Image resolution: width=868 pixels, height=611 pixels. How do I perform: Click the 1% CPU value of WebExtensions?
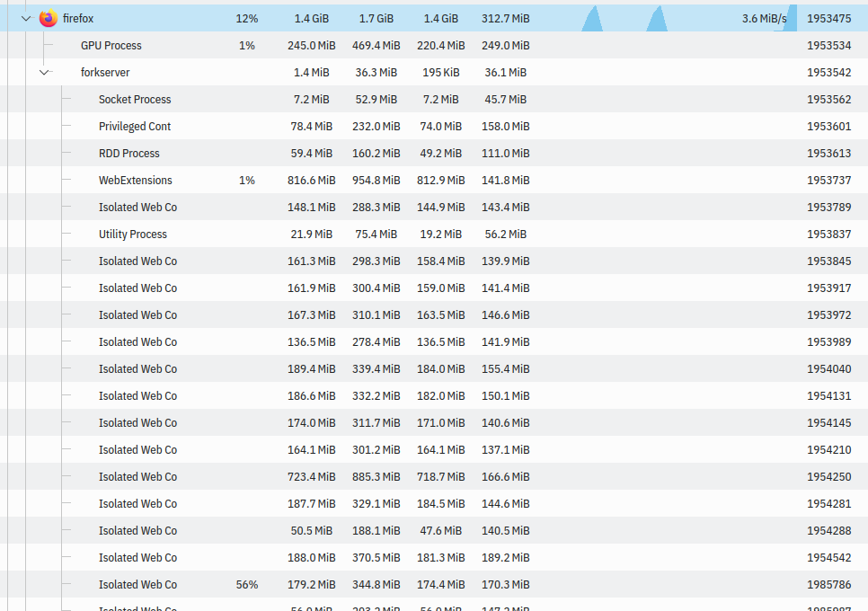coord(247,180)
